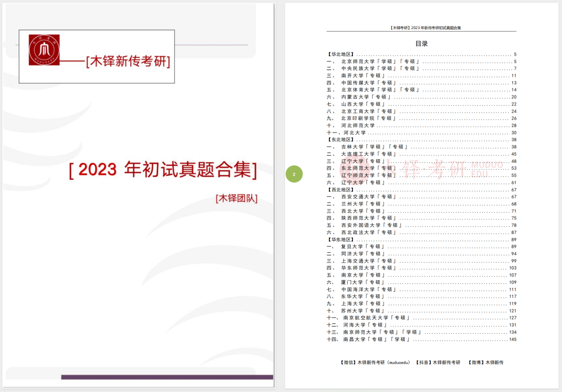The image size is (562, 392).
Task: Open the 【东北地区】 section entry
Action: (x=421, y=140)
